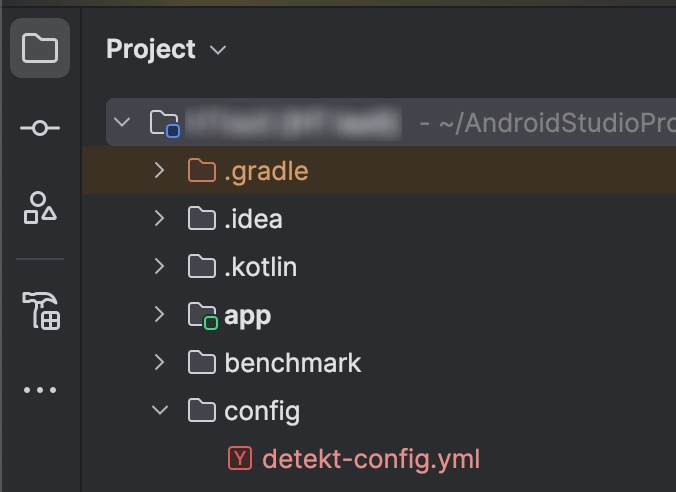Select the detekt-config.yml file

(371, 459)
